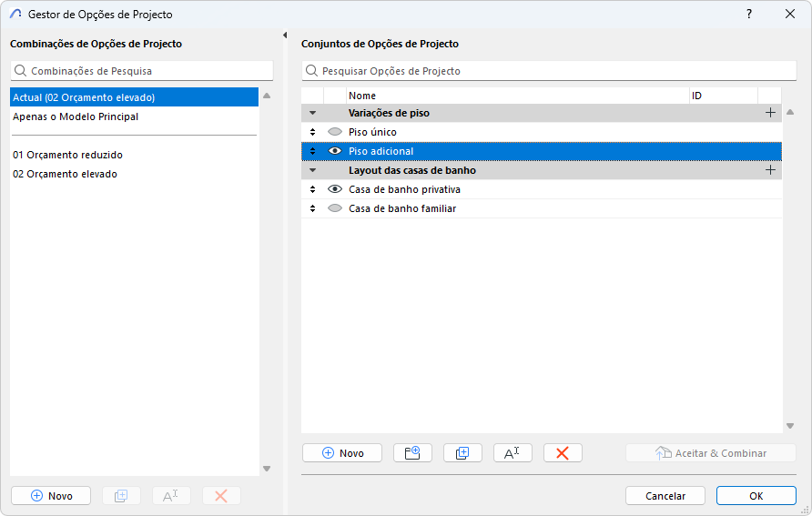The width and height of the screenshot is (812, 516).
Task: Hide the Casa de banho privativa option
Action: click(335, 189)
